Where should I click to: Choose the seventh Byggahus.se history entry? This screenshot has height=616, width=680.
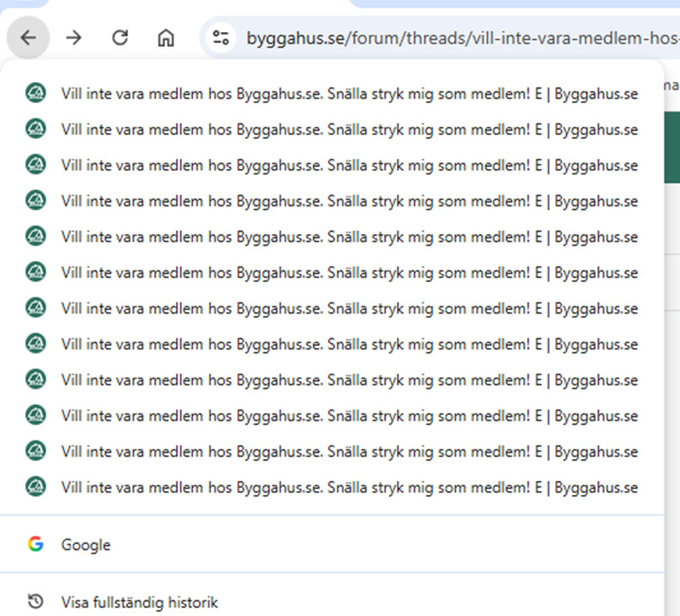click(x=349, y=309)
